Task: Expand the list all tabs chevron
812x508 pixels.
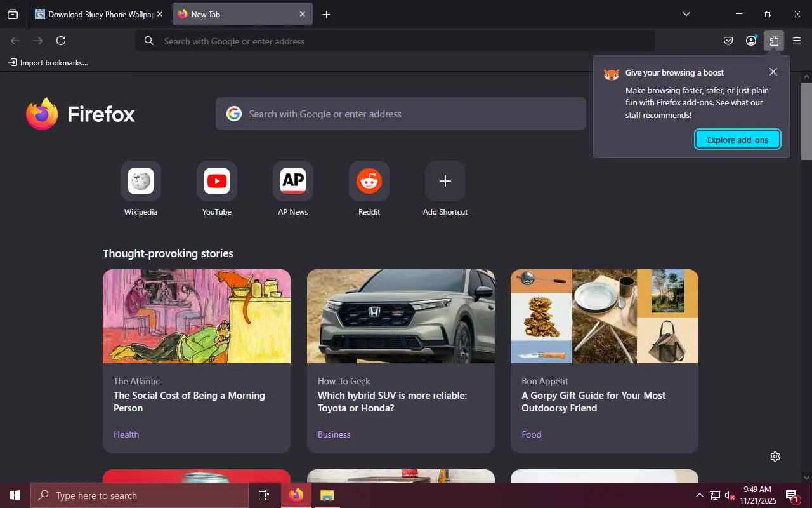Action: click(x=686, y=14)
